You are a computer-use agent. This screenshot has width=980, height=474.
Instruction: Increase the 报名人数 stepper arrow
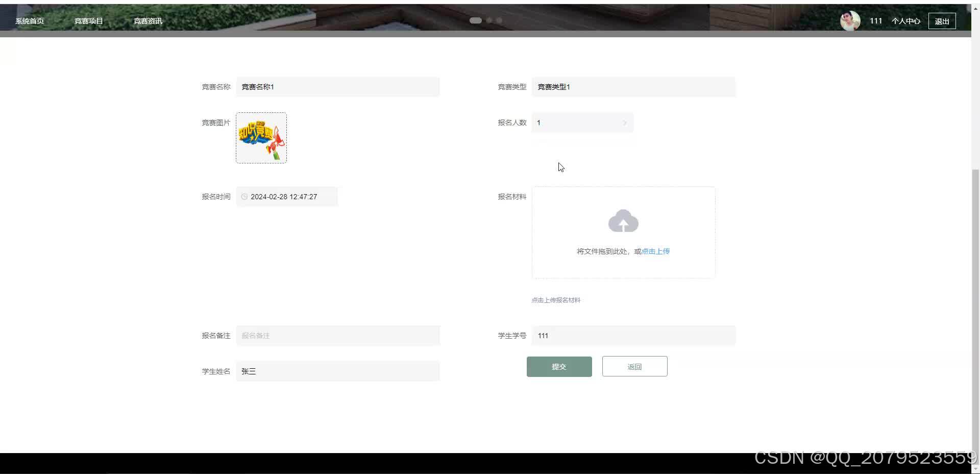[x=625, y=123]
